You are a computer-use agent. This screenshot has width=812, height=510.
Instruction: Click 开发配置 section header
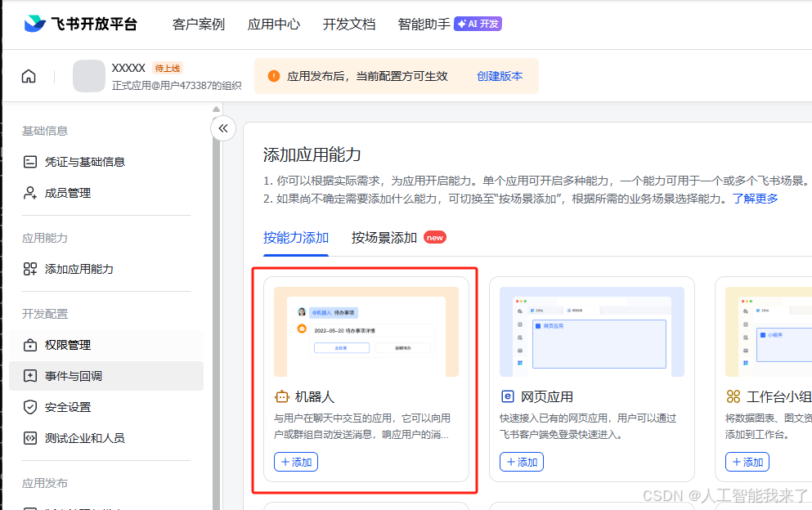45,314
